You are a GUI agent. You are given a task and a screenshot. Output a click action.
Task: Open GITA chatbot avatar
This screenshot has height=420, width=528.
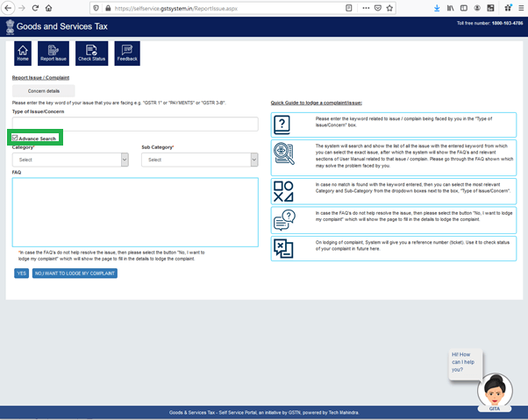(x=495, y=392)
